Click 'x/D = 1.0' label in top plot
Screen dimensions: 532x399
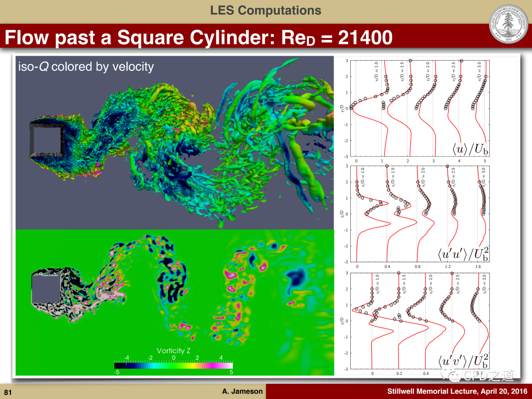point(376,71)
